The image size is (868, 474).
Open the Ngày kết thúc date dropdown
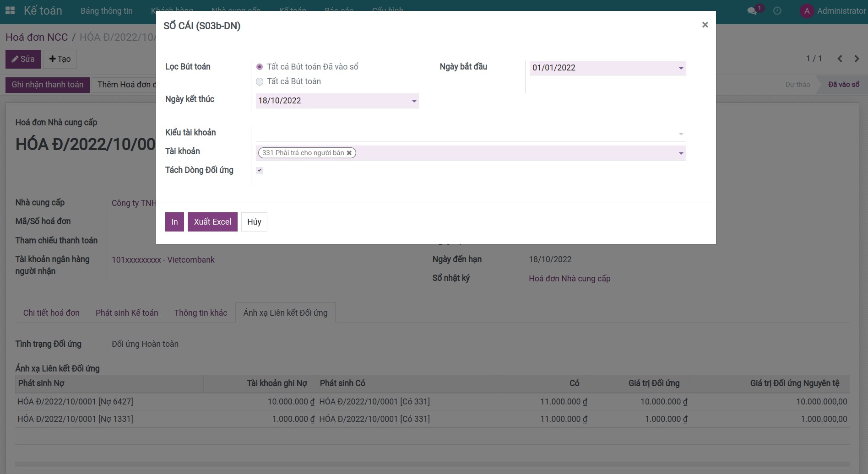pyautogui.click(x=414, y=101)
